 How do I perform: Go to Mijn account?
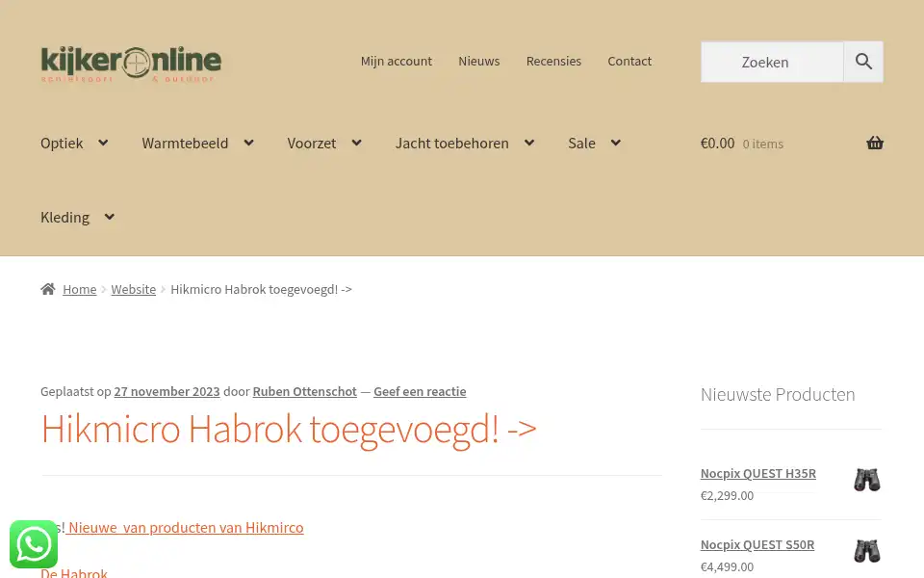point(396,62)
